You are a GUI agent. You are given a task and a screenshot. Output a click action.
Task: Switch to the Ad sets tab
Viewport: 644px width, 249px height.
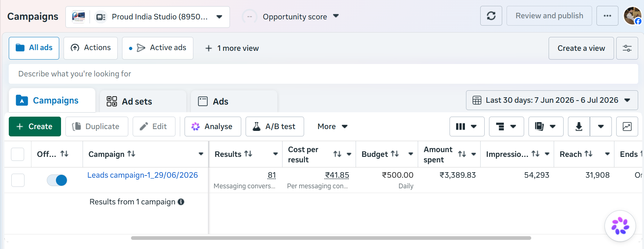143,101
